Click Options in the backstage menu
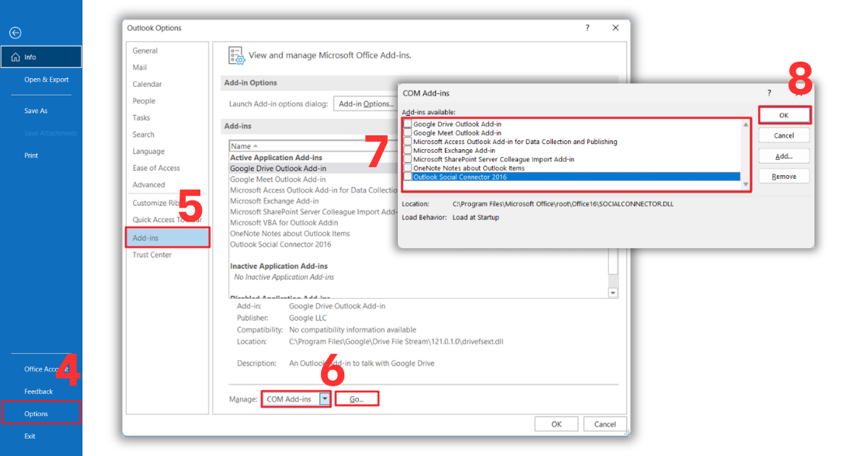This screenshot has height=456, width=868. tap(36, 414)
